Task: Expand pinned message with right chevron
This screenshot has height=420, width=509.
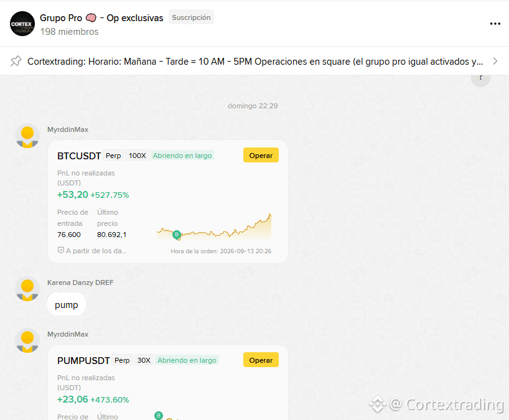Action: pyautogui.click(x=495, y=61)
